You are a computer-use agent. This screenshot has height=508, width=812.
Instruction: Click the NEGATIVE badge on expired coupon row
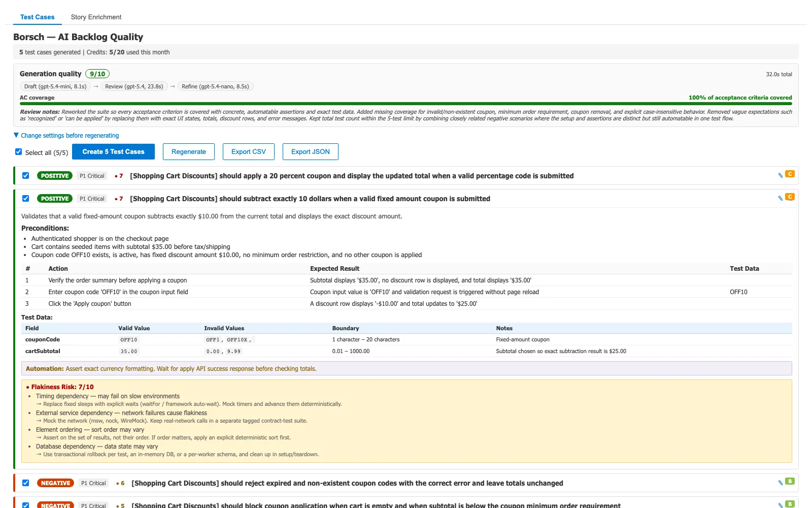(55, 483)
